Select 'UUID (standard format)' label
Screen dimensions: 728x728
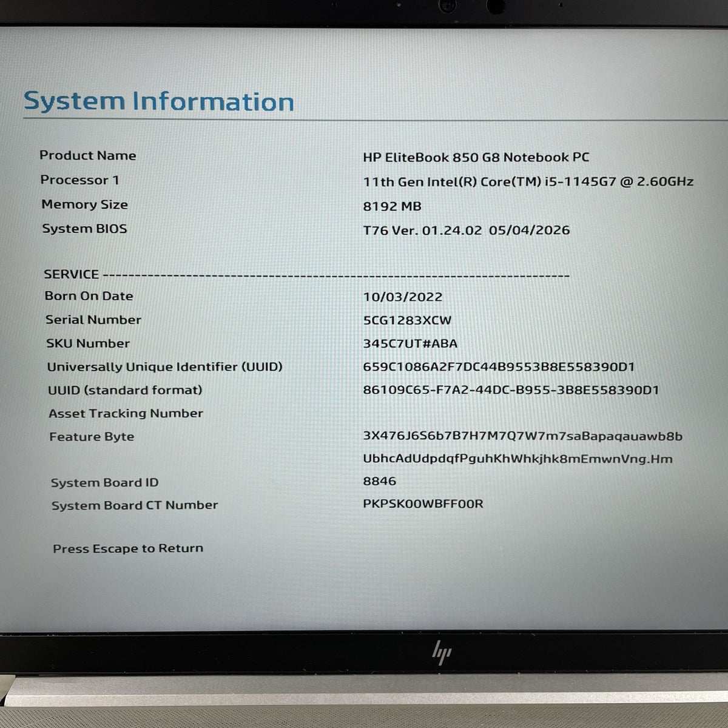pos(125,390)
